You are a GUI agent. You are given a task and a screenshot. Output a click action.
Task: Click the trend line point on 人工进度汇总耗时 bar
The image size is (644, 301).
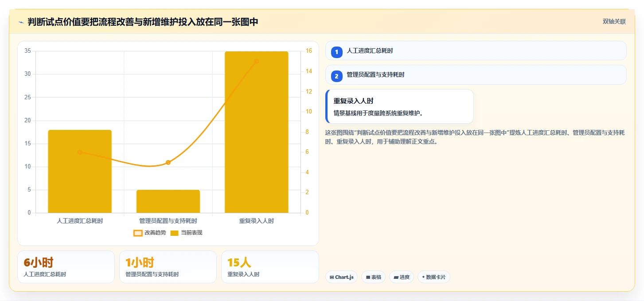[80, 152]
